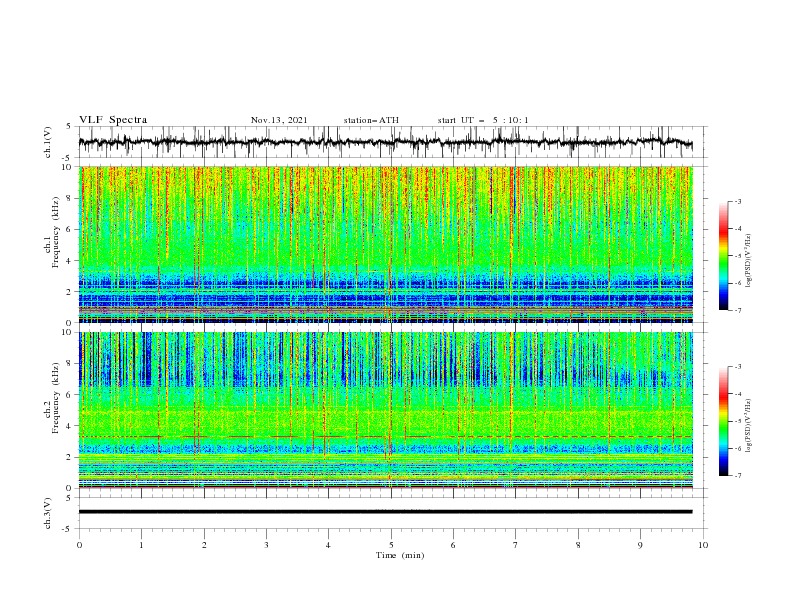Click the time axis tick label '9'

(x=640, y=545)
